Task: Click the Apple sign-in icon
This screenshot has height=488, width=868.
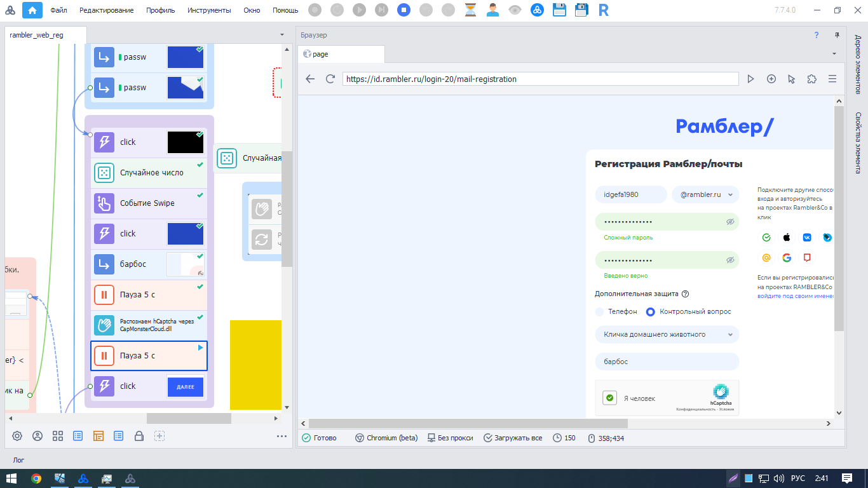Action: [787, 238]
